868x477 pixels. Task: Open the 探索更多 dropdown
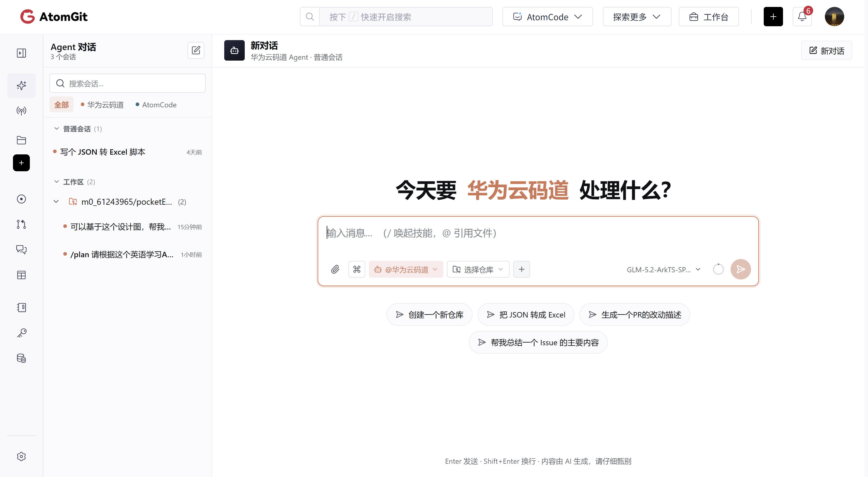(637, 17)
